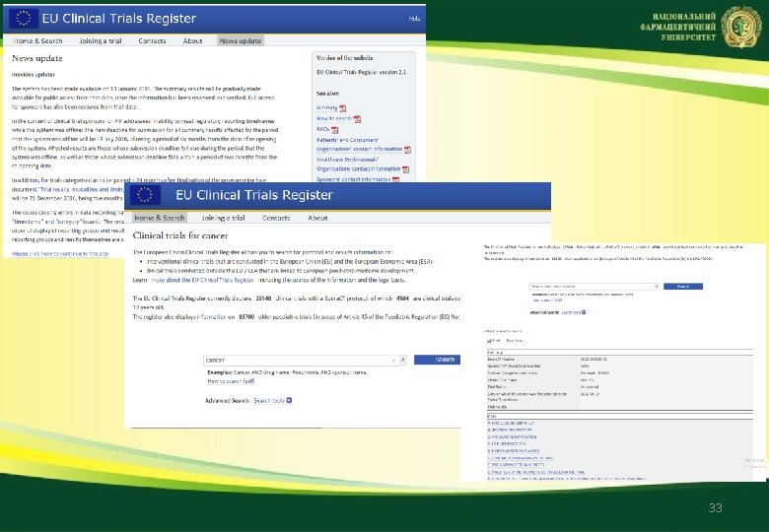
Task: Click slide page number 33
Action: [715, 507]
